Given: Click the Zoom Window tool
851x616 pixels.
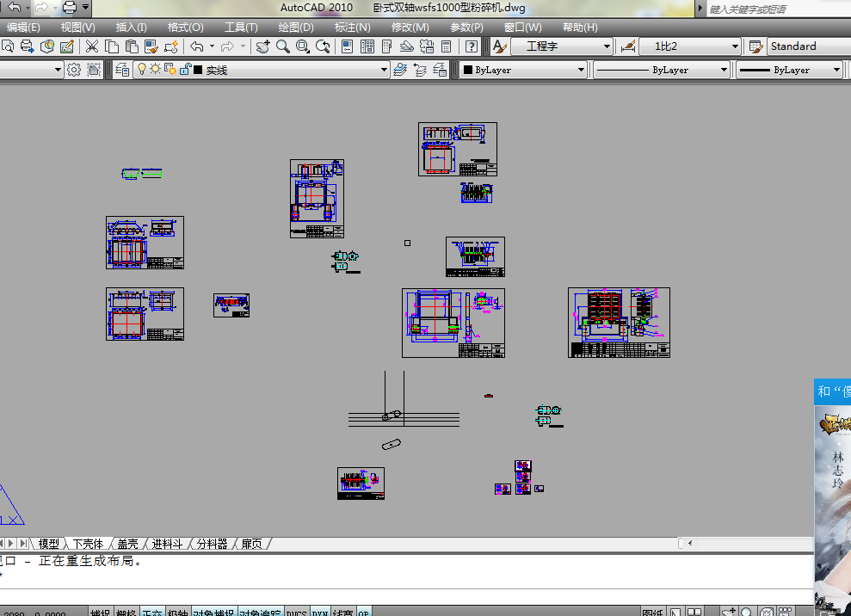Looking at the screenshot, I should pyautogui.click(x=303, y=46).
